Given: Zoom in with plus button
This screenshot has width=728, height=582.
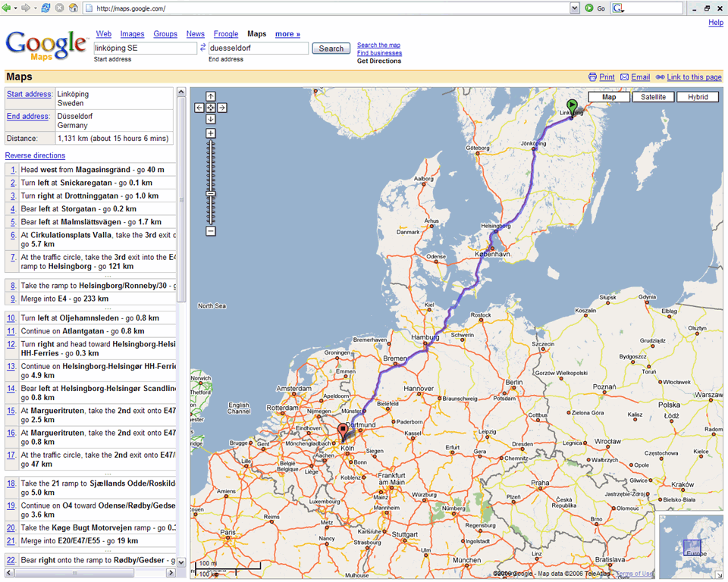Looking at the screenshot, I should point(211,133).
